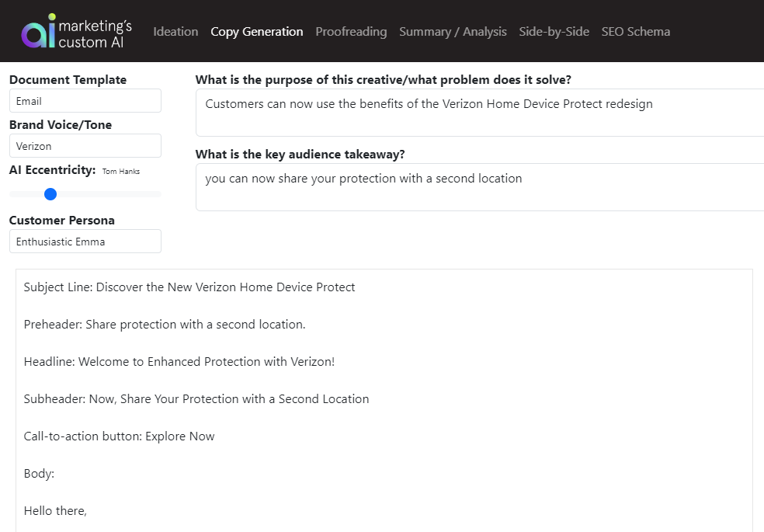Click the Subheader line in generated copy
The width and height of the screenshot is (764, 532).
(196, 398)
